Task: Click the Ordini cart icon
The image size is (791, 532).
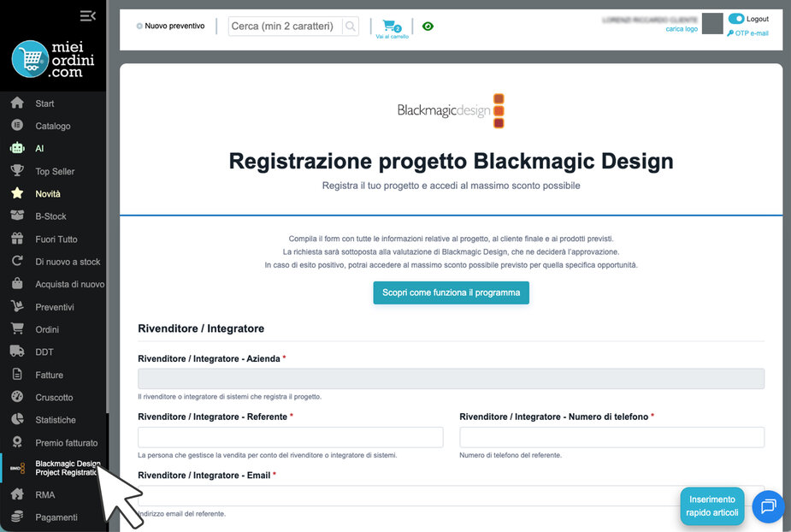Action: coord(17,328)
